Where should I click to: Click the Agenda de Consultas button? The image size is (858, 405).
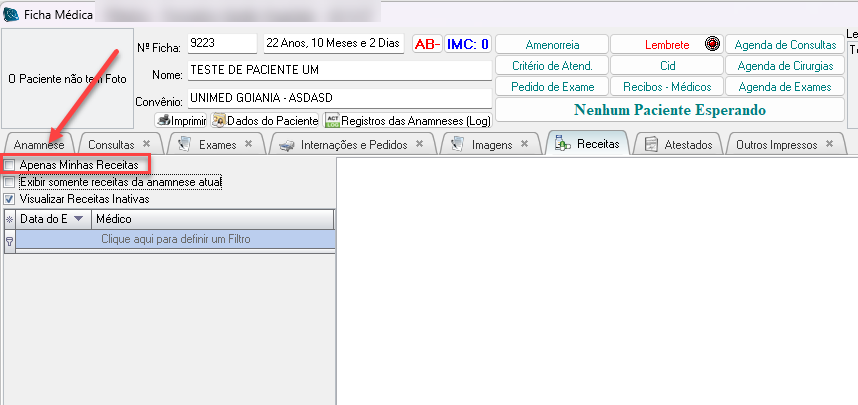tap(785, 45)
